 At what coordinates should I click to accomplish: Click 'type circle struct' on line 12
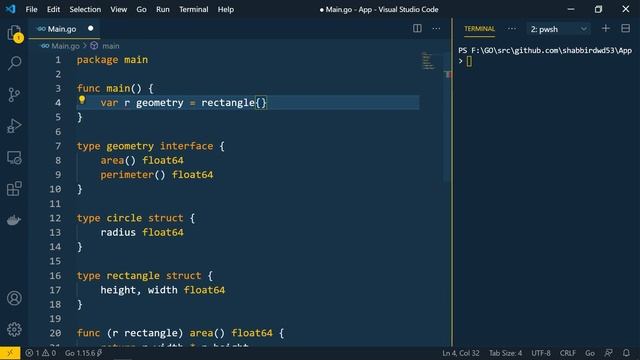tap(130, 218)
